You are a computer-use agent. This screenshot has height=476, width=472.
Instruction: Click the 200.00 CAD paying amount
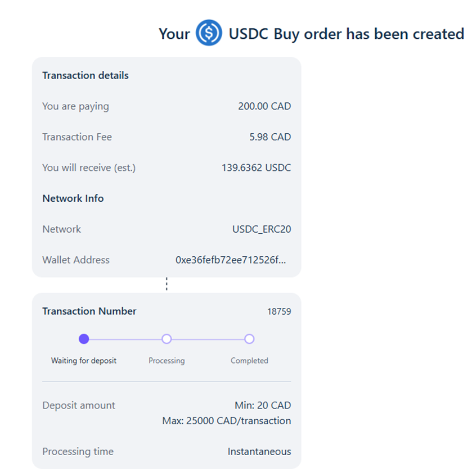pyautogui.click(x=264, y=106)
